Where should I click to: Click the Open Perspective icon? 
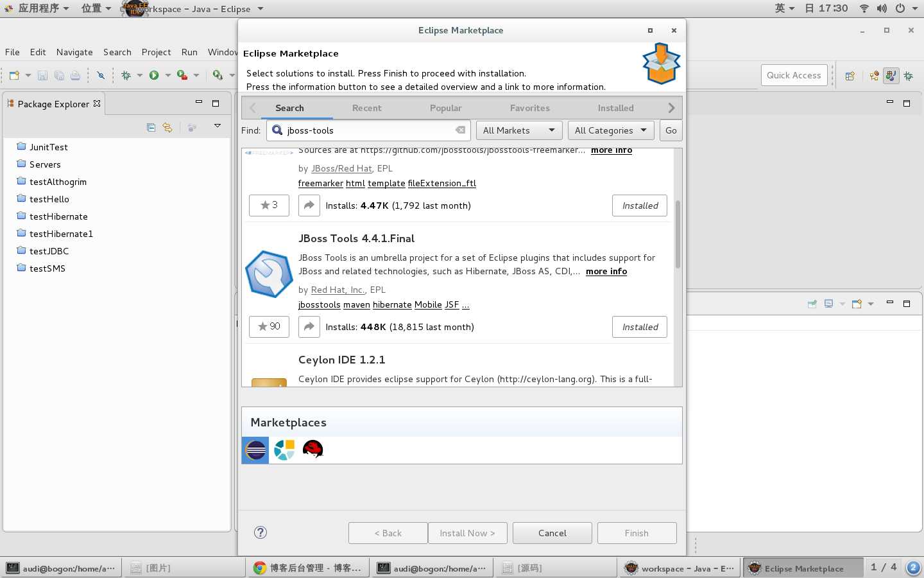pyautogui.click(x=850, y=76)
